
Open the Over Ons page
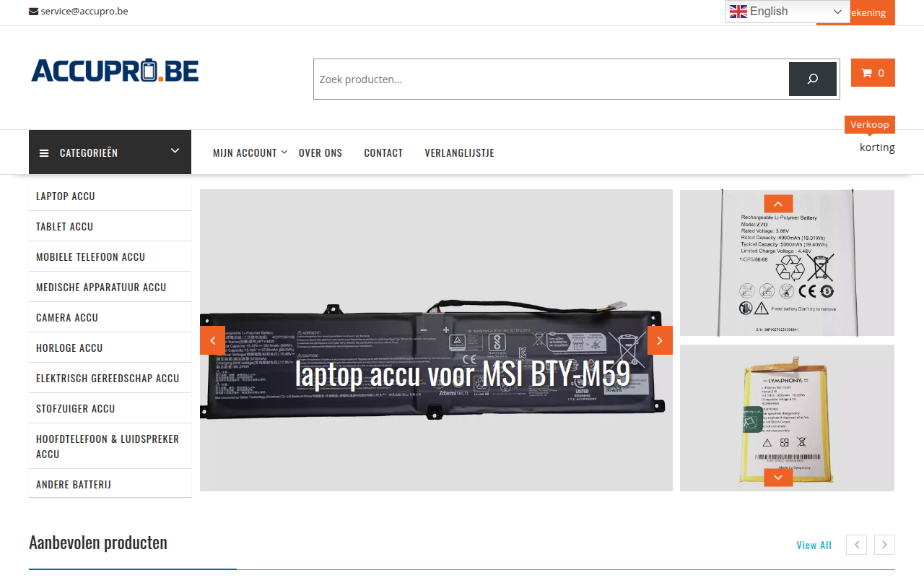tap(321, 153)
